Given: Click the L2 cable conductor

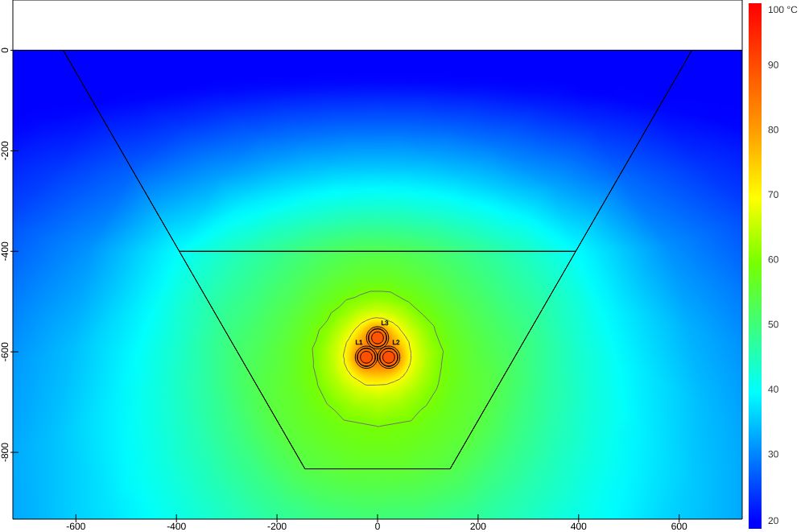Looking at the screenshot, I should (389, 357).
